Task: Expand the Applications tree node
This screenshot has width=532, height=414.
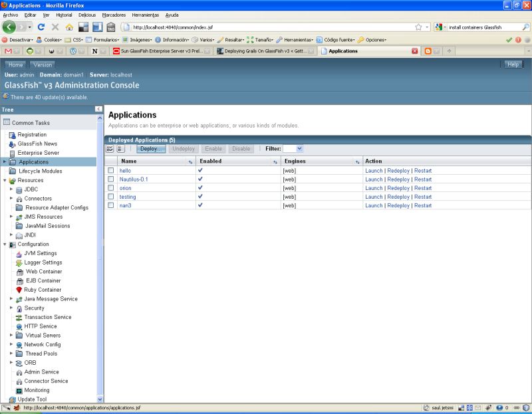Action: [5, 161]
